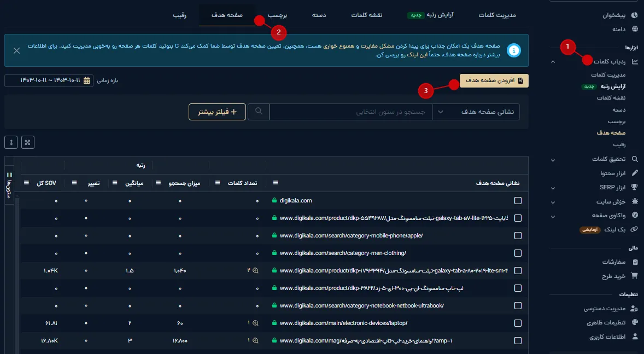This screenshot has width=644, height=354.
Task: Expand the ابزار SERP sidebar section
Action: click(x=553, y=188)
